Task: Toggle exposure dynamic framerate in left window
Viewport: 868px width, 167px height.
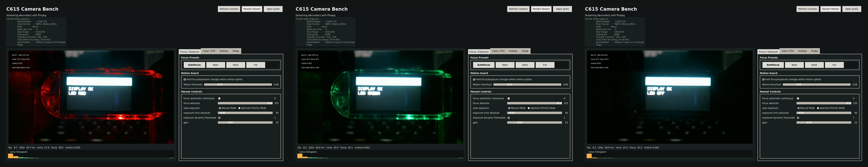Action: tap(219, 118)
